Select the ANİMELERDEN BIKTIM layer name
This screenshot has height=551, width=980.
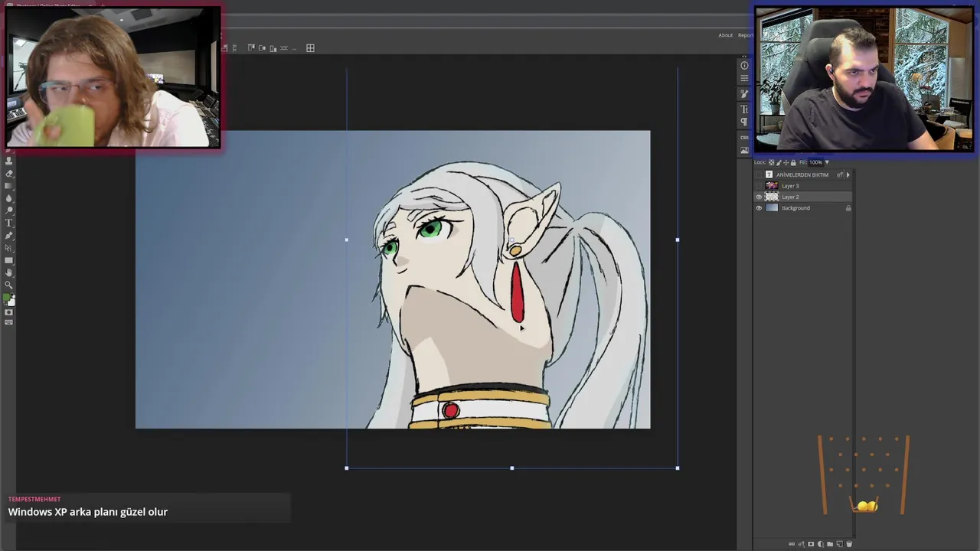802,174
